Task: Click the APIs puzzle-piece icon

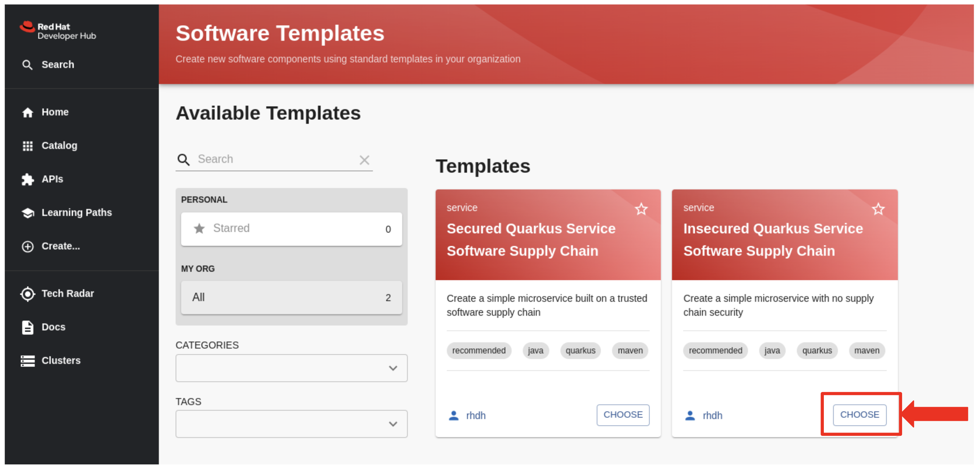Action: click(28, 179)
